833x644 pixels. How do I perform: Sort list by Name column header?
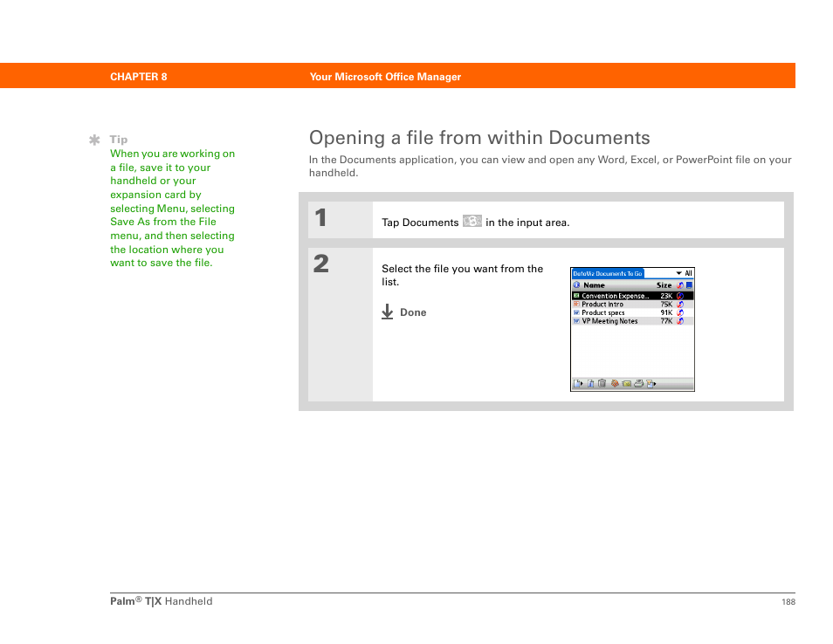pos(594,285)
